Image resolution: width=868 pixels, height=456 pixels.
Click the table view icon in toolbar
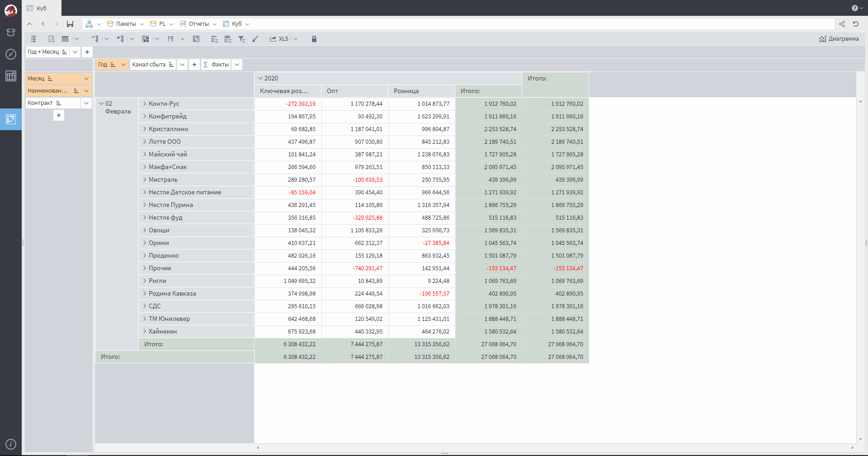click(65, 39)
